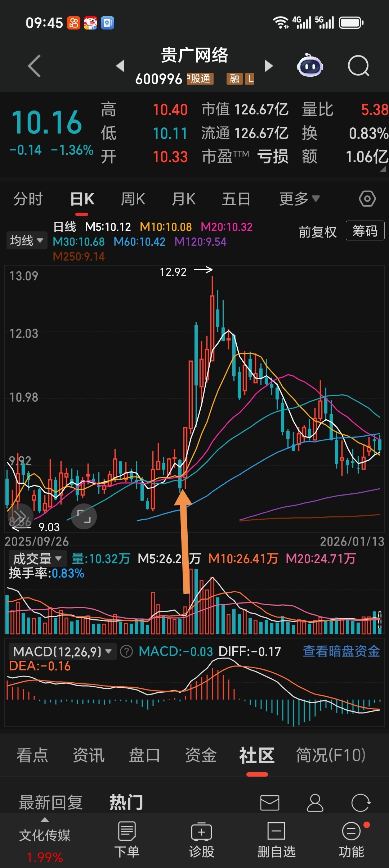The image size is (389, 868).
Task: Change the 前复权 adjustment setting
Action: pyautogui.click(x=317, y=232)
